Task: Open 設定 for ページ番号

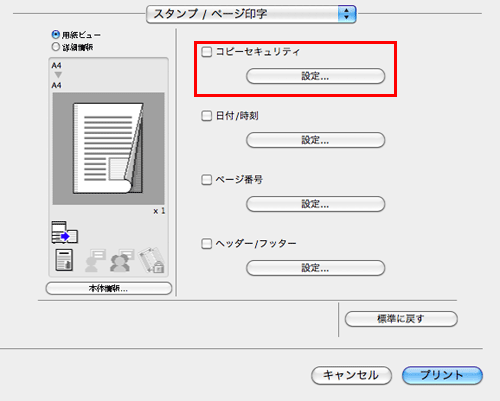Action: coord(315,204)
